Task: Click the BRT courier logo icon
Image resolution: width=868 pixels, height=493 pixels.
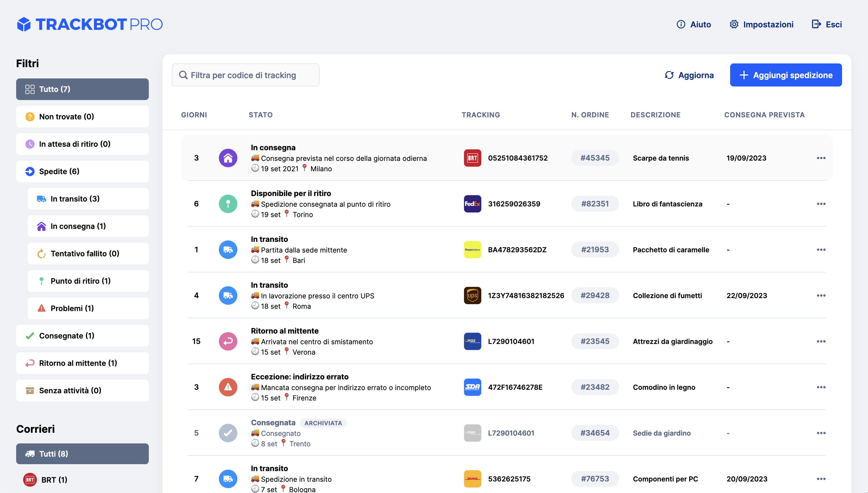Action: [x=472, y=158]
